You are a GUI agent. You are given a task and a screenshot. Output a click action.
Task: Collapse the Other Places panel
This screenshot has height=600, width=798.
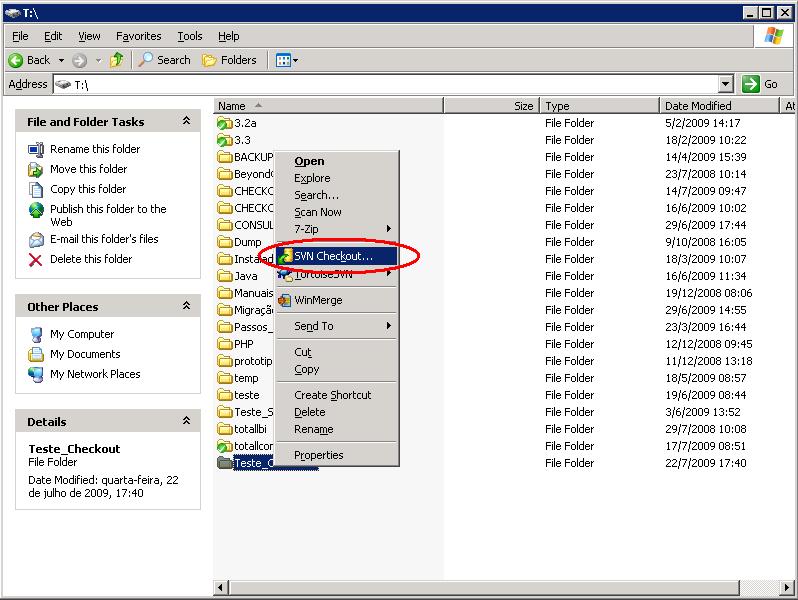tap(186, 306)
